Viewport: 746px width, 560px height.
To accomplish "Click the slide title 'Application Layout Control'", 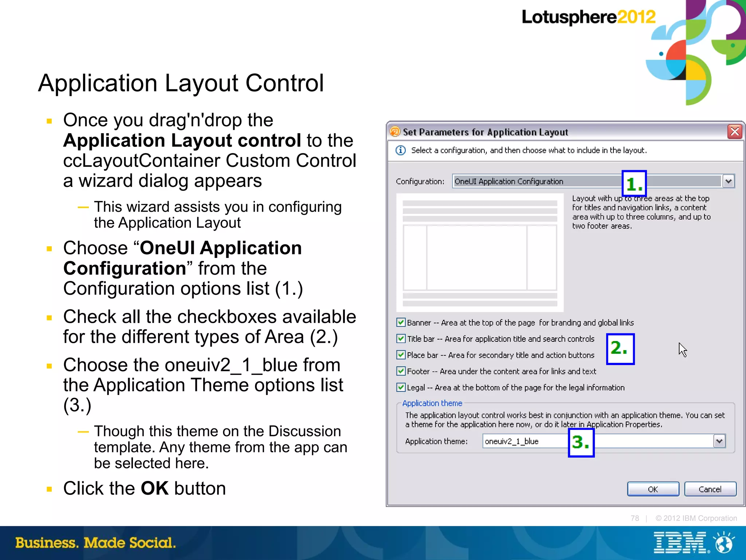I will pos(181,83).
